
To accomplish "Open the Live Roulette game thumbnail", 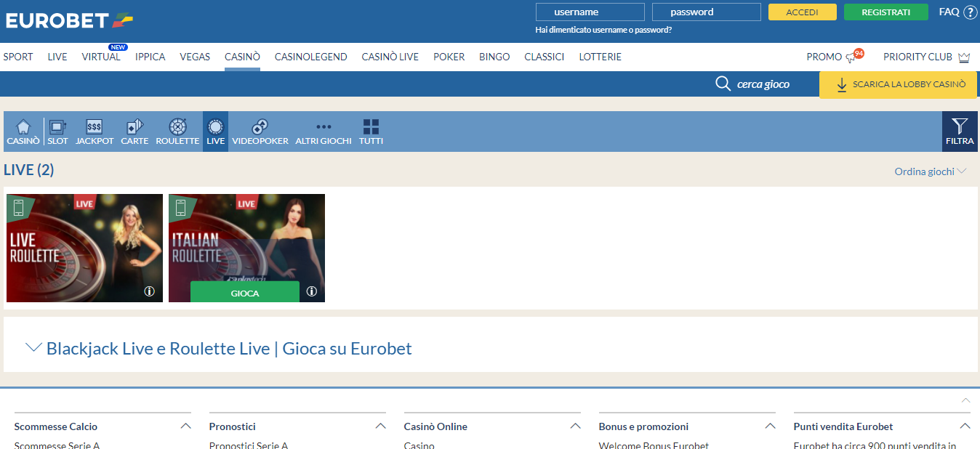I will click(84, 248).
